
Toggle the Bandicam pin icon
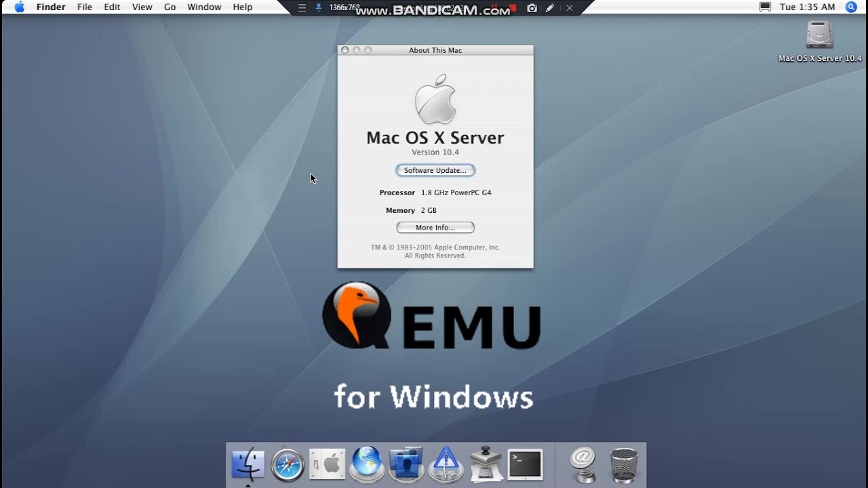tap(319, 8)
